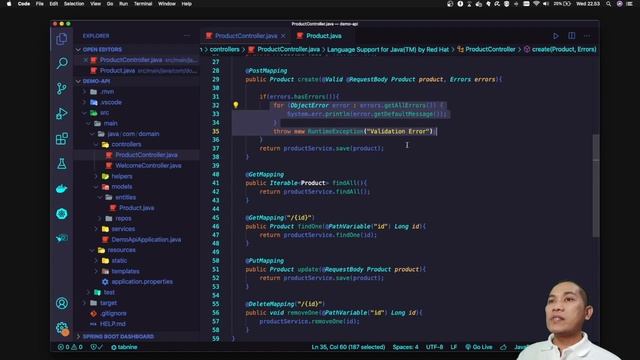Open the Manage gear settings icon
640x360 pixels.
pos(62,327)
